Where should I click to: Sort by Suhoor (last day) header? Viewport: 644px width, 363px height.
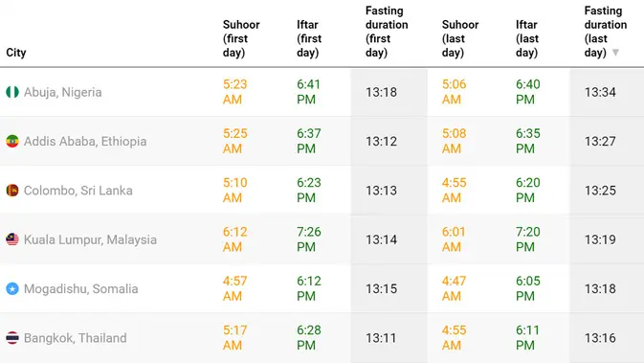460,38
